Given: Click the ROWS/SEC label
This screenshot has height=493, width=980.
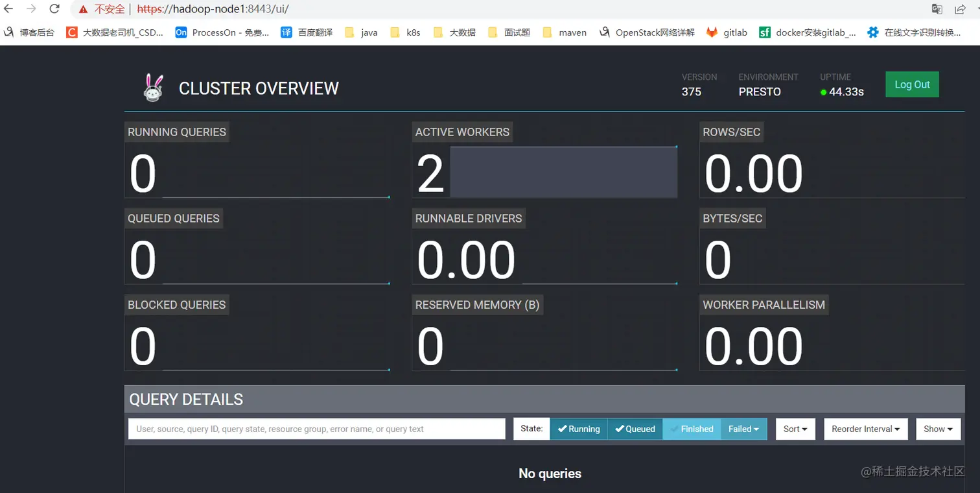Looking at the screenshot, I should pos(732,132).
